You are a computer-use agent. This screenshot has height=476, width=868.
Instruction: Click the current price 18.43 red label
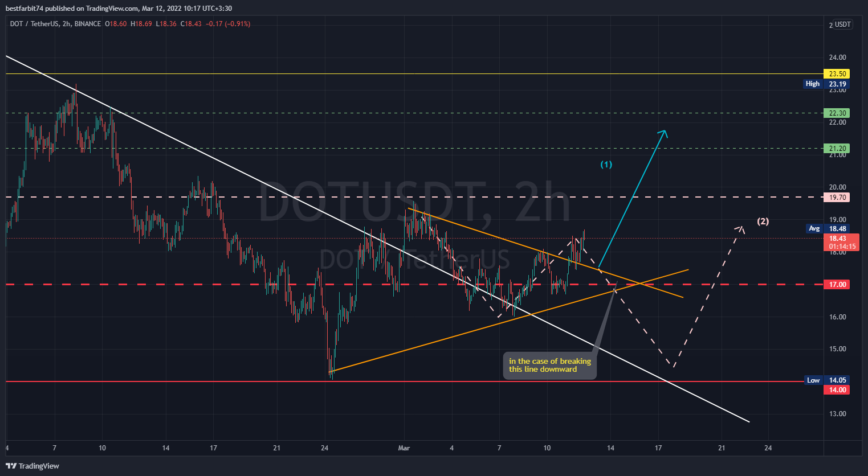click(x=841, y=243)
